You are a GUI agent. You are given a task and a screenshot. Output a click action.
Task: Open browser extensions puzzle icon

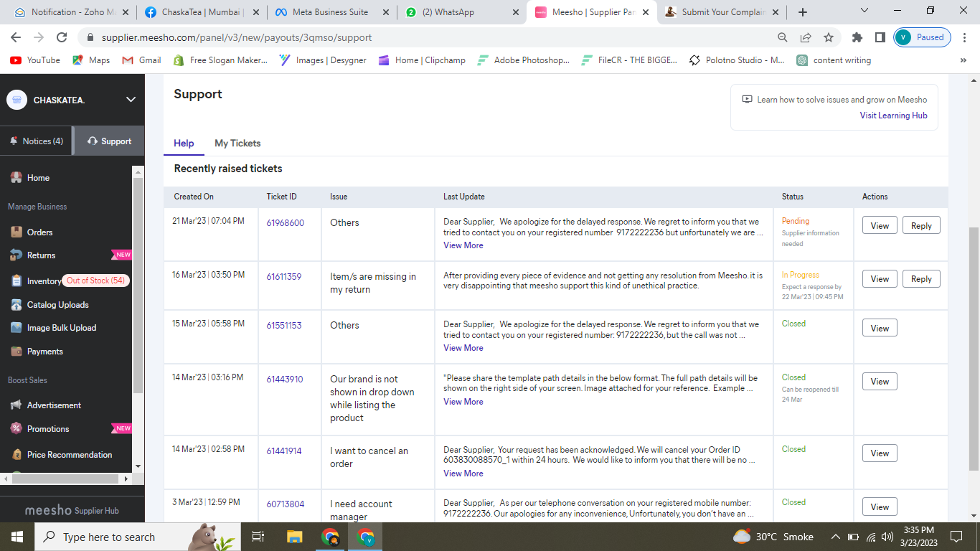[857, 37]
